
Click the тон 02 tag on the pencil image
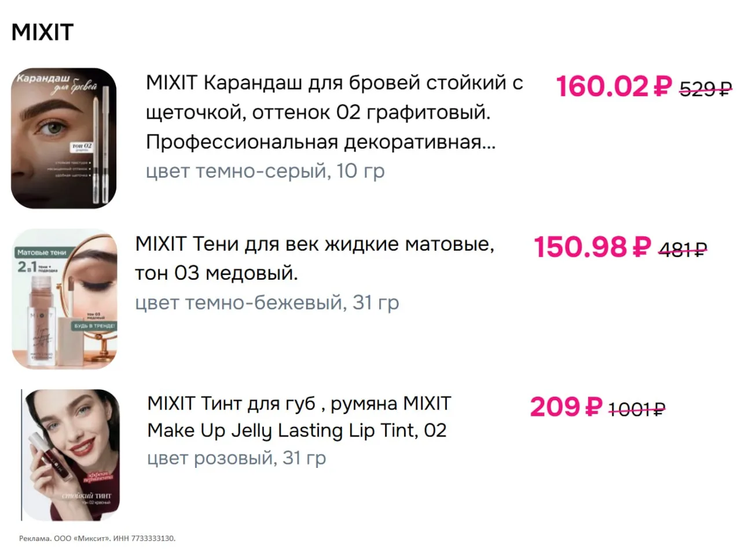click(82, 147)
